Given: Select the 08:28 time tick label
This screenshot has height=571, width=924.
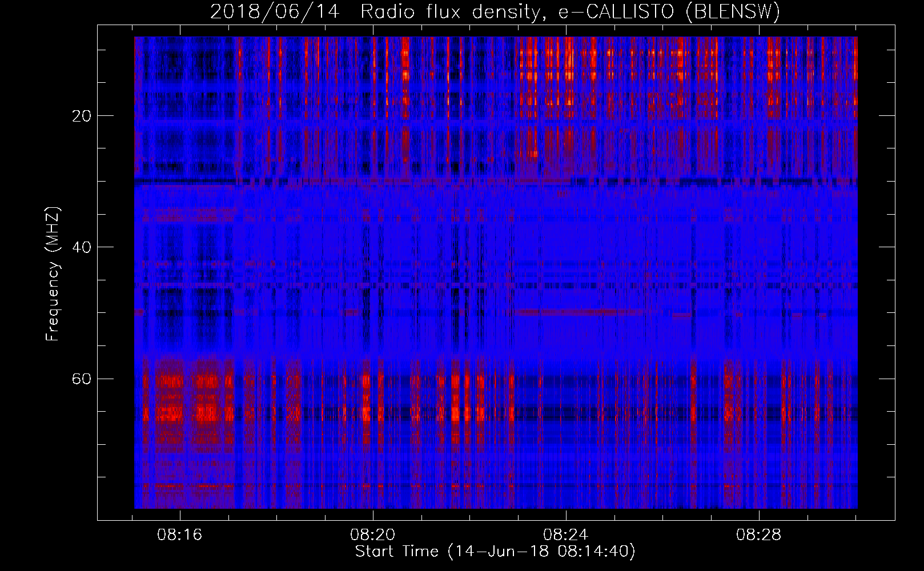Looking at the screenshot, I should pos(759,535).
